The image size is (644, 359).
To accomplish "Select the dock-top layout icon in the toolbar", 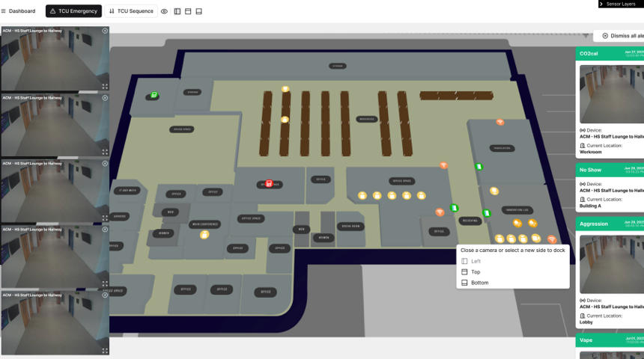I will (x=188, y=11).
